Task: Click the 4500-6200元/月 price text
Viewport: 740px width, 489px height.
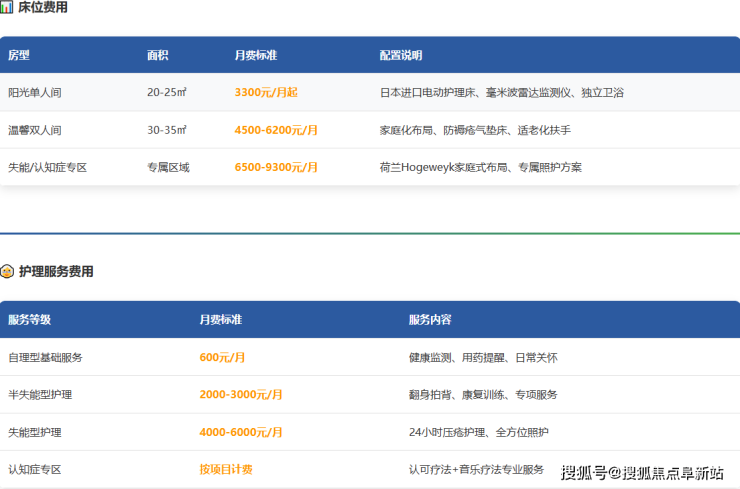Action: 276,130
